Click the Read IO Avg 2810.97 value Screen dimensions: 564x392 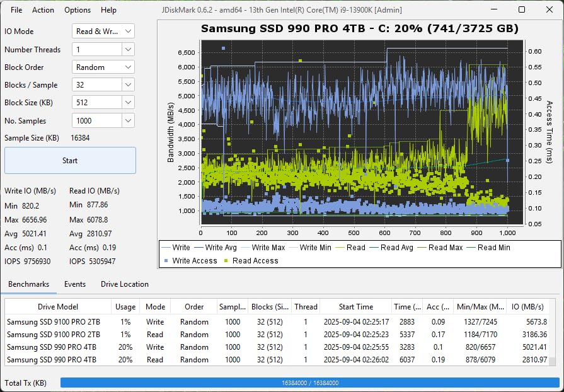(100, 234)
